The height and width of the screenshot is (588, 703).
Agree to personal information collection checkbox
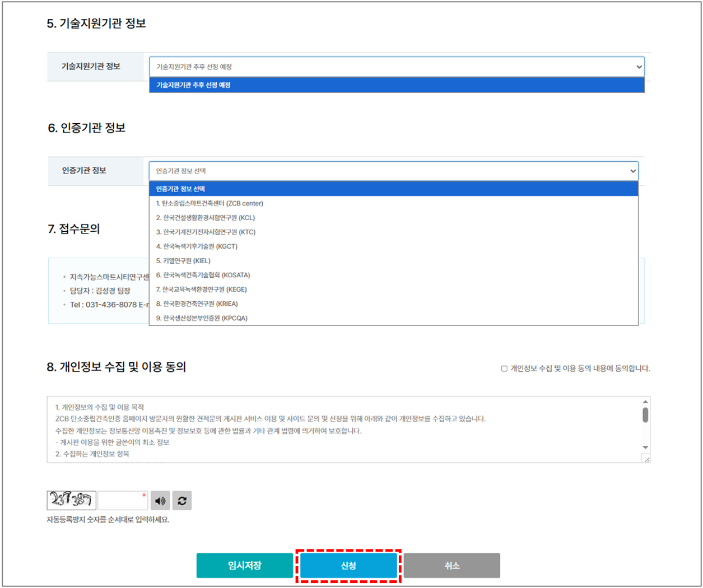pos(504,368)
